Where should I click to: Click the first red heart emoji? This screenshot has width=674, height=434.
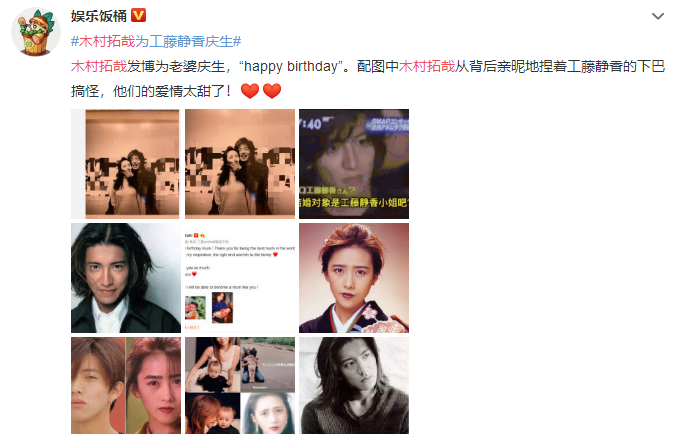coord(250,91)
